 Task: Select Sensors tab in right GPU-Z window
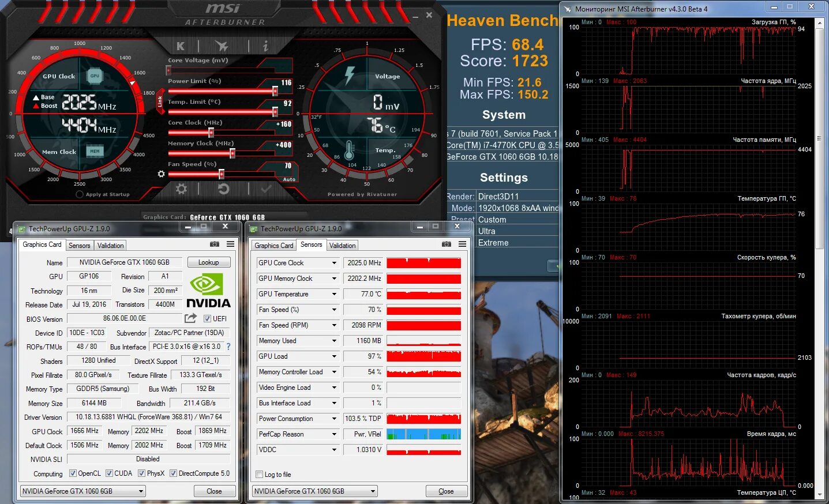click(312, 245)
